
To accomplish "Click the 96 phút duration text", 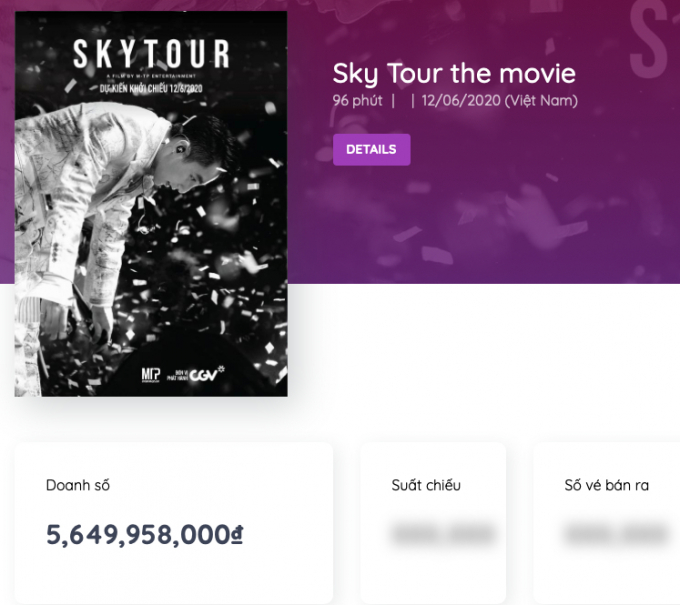I will [x=358, y=101].
